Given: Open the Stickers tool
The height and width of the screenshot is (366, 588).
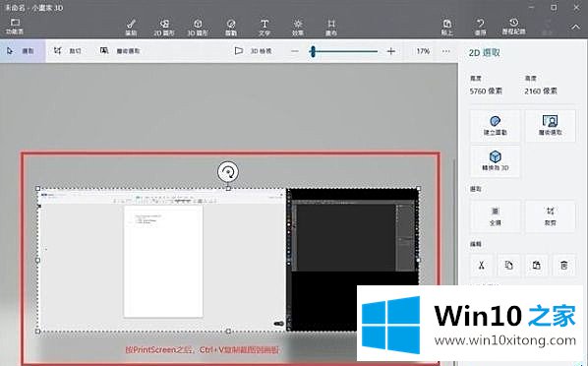Looking at the screenshot, I should click(x=231, y=28).
